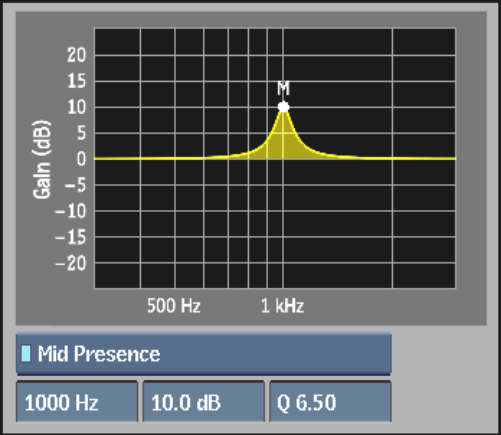Toggle the cyan Mid Presence indicator light

(x=26, y=354)
